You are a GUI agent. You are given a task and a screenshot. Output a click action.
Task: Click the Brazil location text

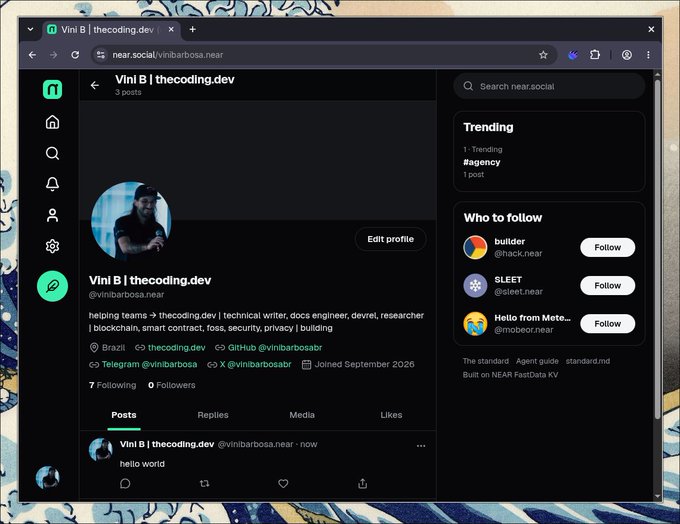click(x=113, y=347)
